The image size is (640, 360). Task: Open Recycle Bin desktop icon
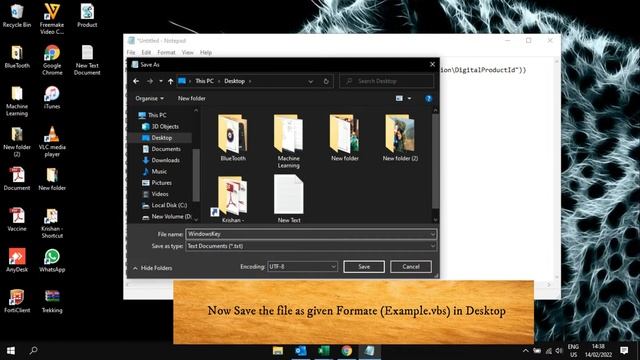[x=17, y=16]
